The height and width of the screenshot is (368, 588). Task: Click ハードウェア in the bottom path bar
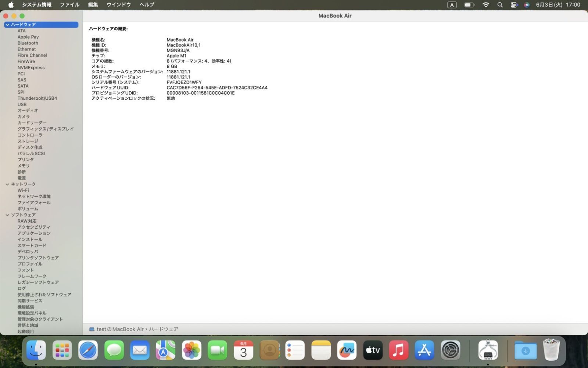click(164, 329)
